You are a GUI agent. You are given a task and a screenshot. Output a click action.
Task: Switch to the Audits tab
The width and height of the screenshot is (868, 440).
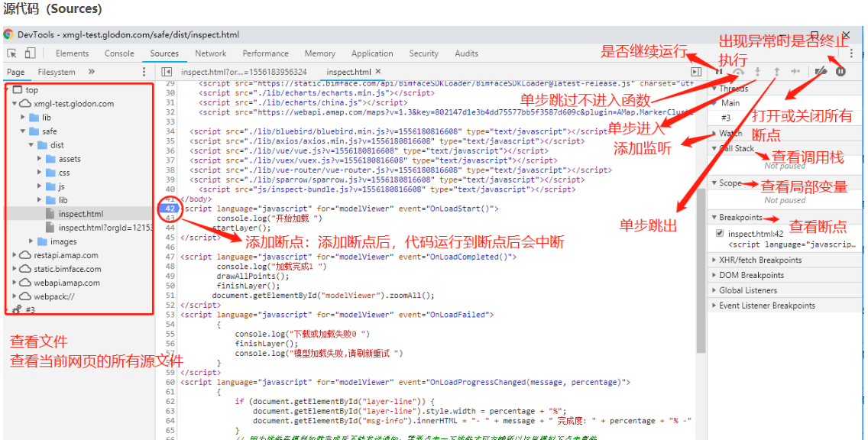pyautogui.click(x=467, y=53)
